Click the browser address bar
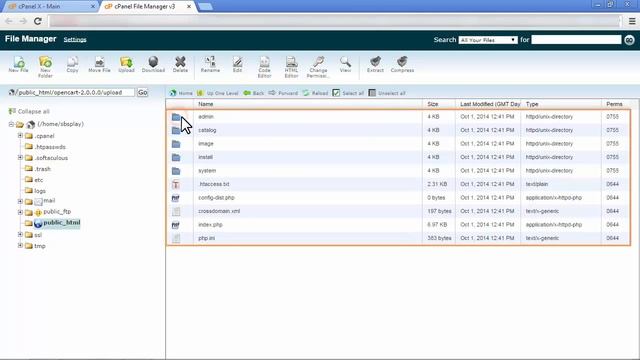Image resolution: width=640 pixels, height=360 pixels. click(x=334, y=21)
